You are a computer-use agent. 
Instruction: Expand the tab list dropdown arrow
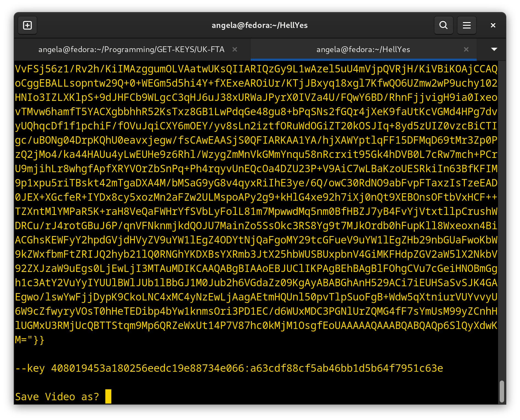(494, 49)
